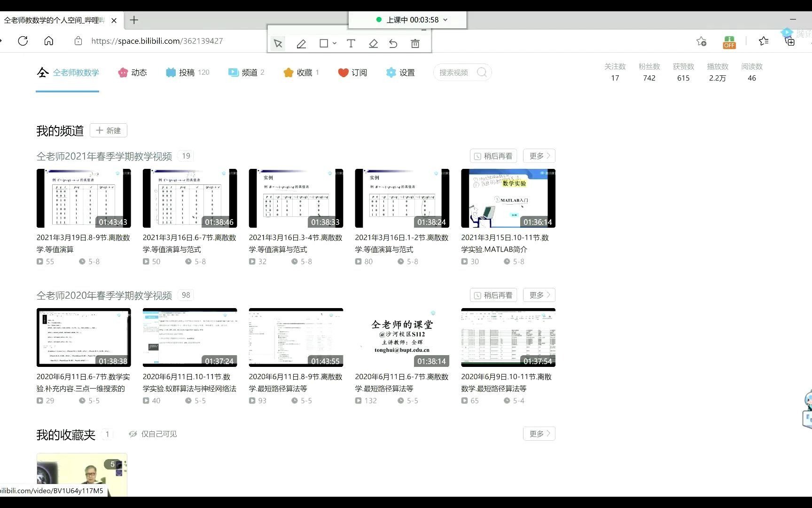Open the 2021年3月15日10-11节 video title

pos(505,244)
